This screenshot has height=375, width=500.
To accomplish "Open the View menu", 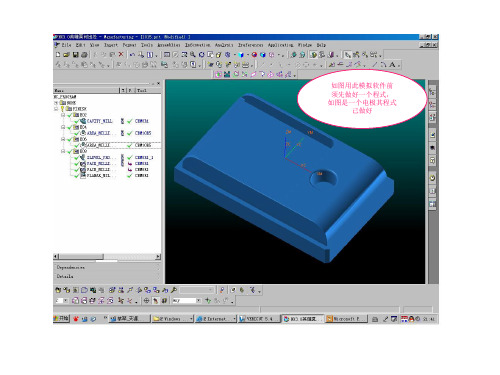I will tap(95, 45).
